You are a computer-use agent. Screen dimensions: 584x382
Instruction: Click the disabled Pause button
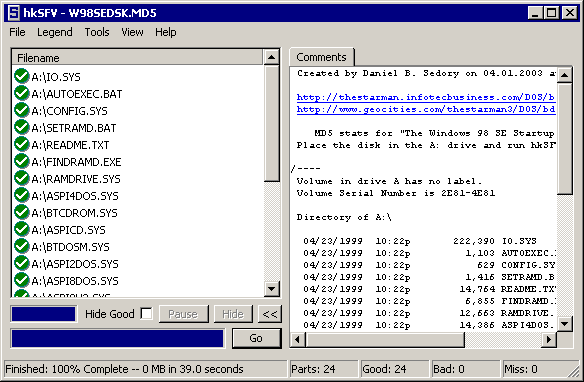pyautogui.click(x=183, y=314)
